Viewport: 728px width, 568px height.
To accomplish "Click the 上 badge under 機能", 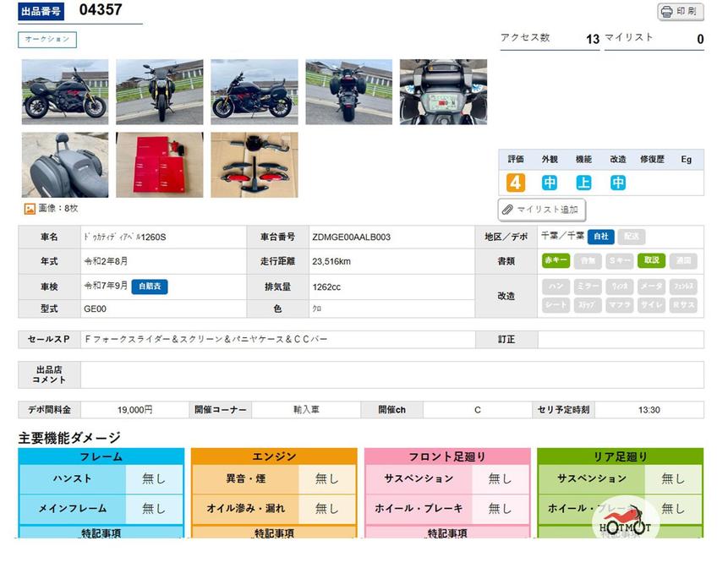I will point(583,183).
